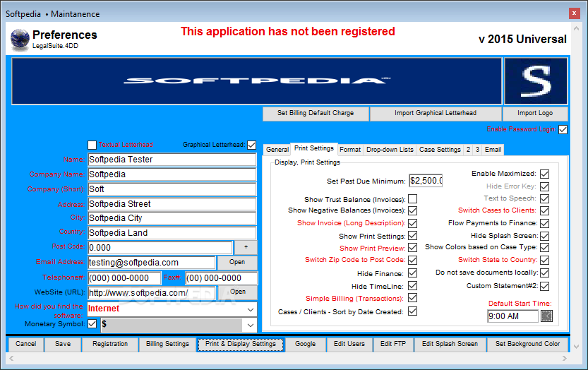
Task: Click the Cancel button
Action: point(26,344)
